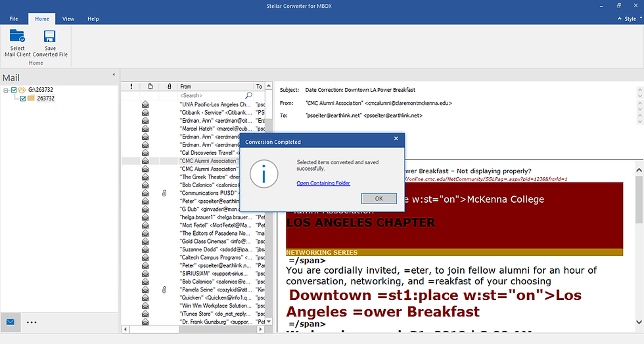Select the 263732 folder in tree
This screenshot has width=644, height=344.
coord(45,98)
